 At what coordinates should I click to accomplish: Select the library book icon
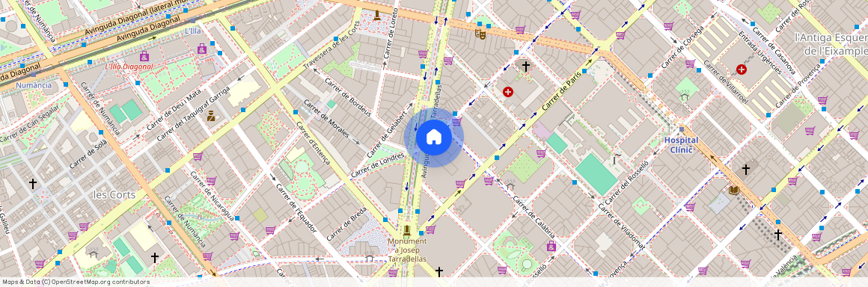tap(734, 191)
